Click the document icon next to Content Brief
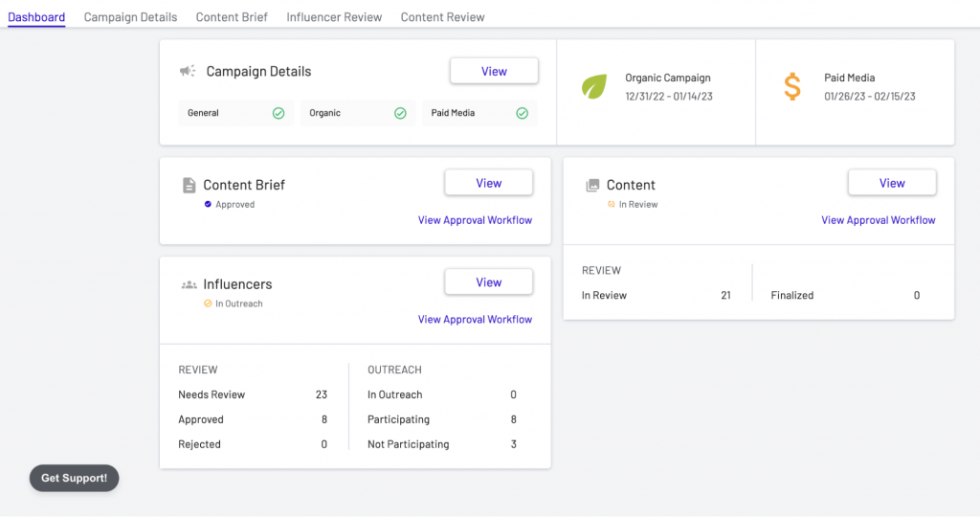 (189, 185)
